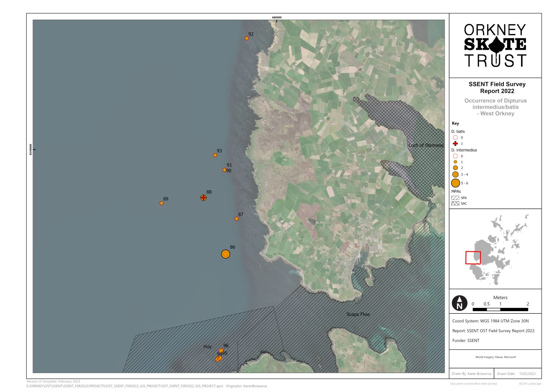Viewport: 555px width, 392px height.
Task: Select marker 87 near the shoreline
Action: point(237,218)
